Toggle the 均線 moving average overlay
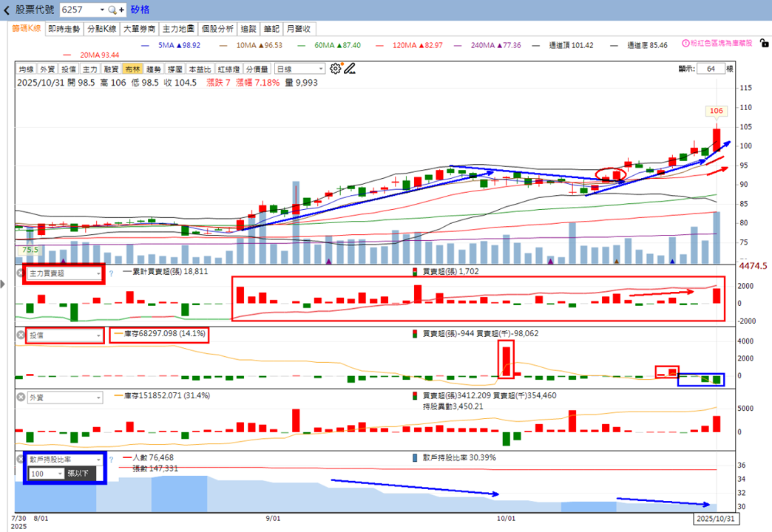This screenshot has width=772, height=532. tap(26, 69)
